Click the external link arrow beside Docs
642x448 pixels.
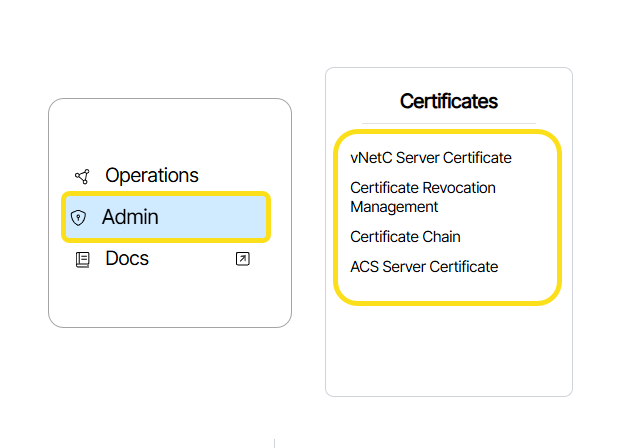pos(242,259)
